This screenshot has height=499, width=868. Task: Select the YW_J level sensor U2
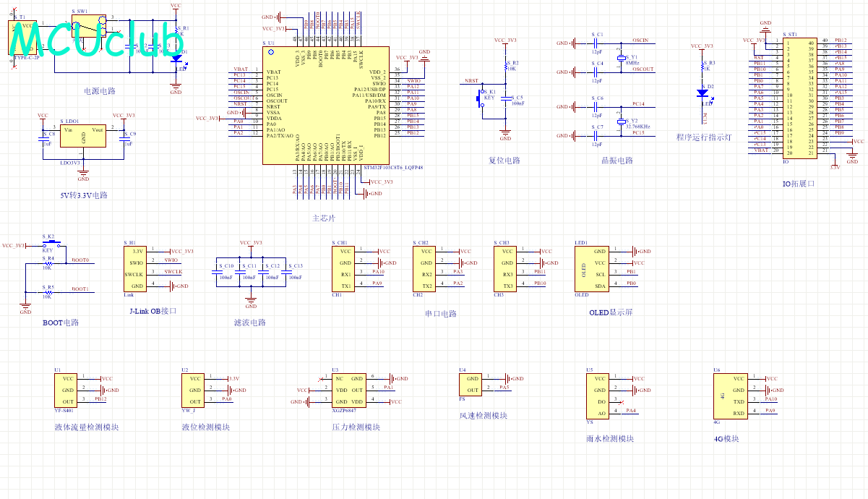(x=193, y=391)
